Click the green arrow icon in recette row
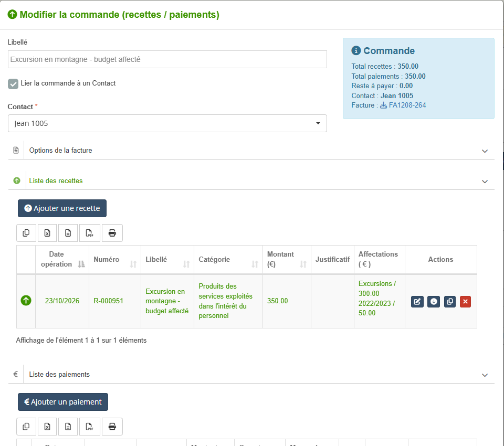This screenshot has width=504, height=446. point(26,301)
